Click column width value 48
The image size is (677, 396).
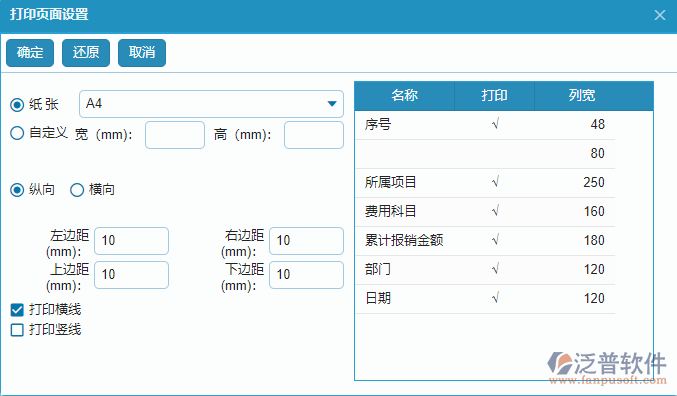point(598,124)
